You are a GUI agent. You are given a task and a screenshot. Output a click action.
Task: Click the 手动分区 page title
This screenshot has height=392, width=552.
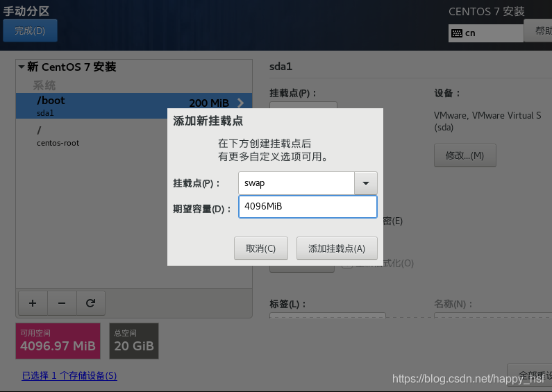pyautogui.click(x=26, y=11)
